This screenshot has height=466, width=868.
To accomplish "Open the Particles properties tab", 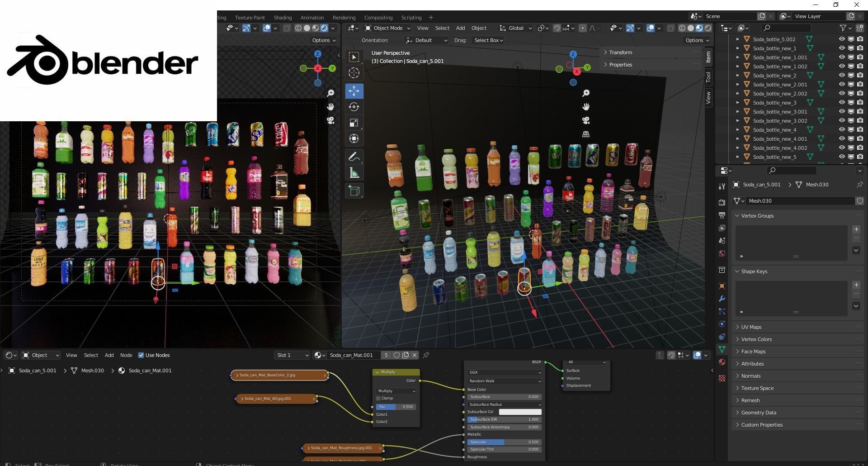I will point(722,311).
